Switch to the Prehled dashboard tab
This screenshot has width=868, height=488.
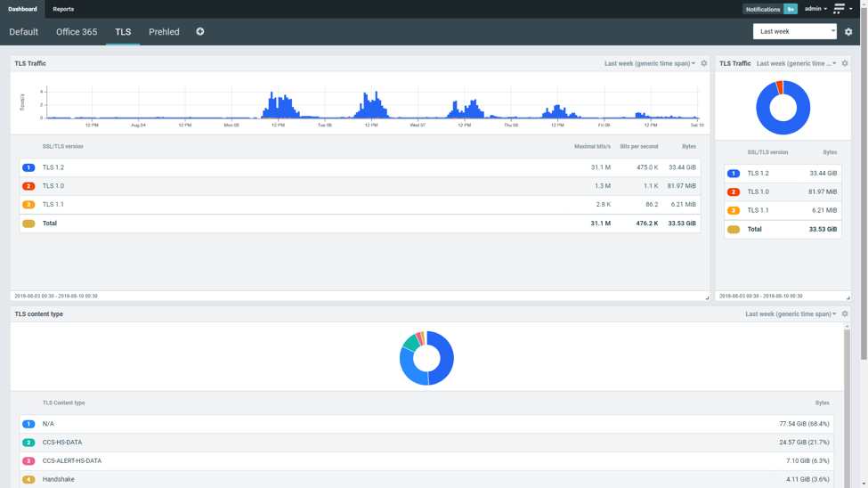pos(164,31)
